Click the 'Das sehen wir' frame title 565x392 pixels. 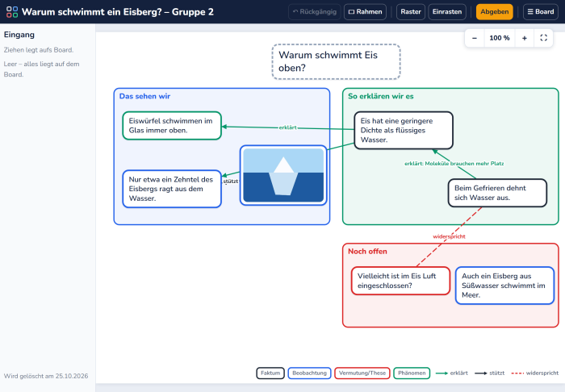coord(144,96)
